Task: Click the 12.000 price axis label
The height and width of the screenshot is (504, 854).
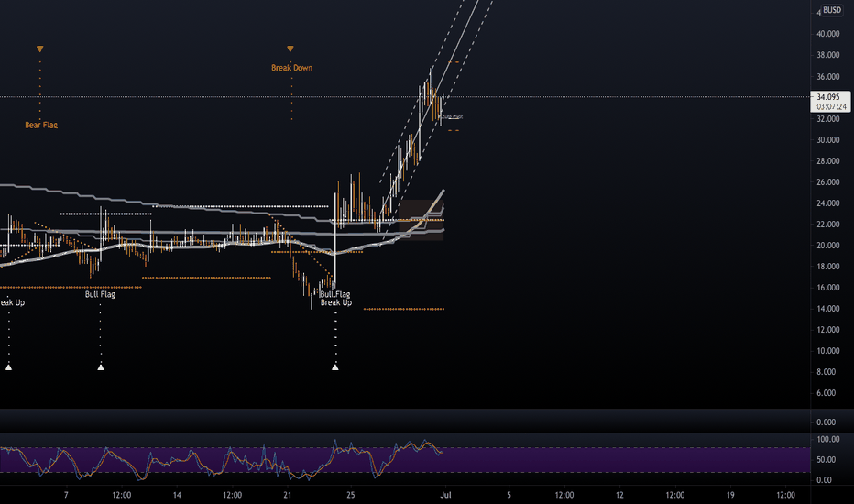Action: [827, 330]
